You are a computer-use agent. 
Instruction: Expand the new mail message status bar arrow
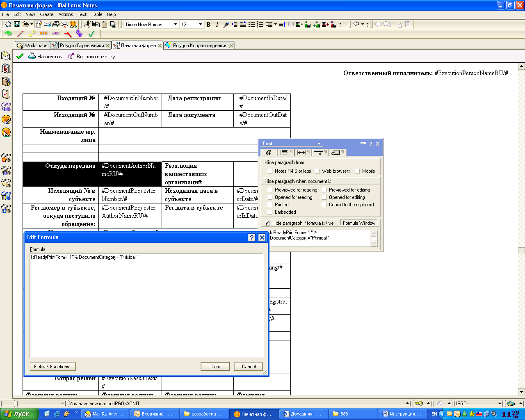click(407, 404)
